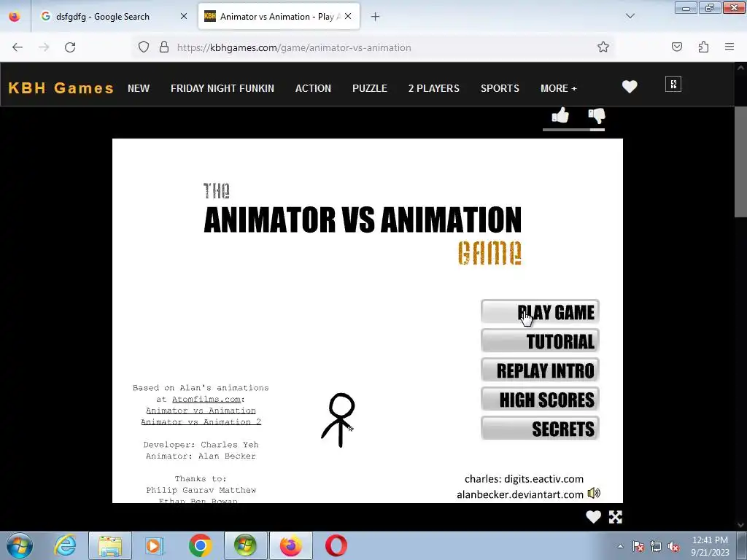Open the FRIDAY NIGHT FUNKIN category
Viewport: 747px width, 560px height.
click(222, 88)
